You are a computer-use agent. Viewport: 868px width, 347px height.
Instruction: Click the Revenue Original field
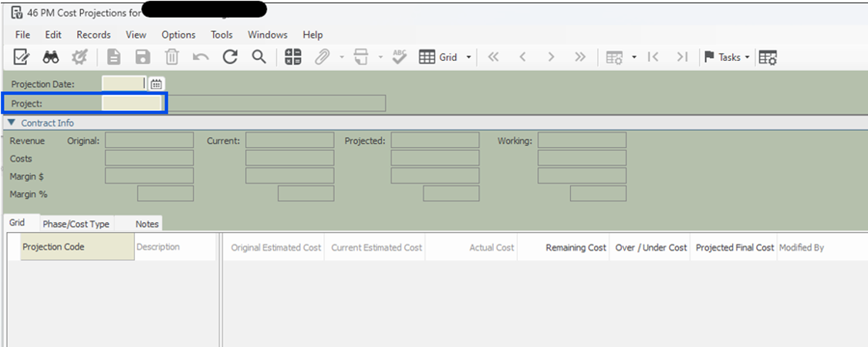[150, 140]
